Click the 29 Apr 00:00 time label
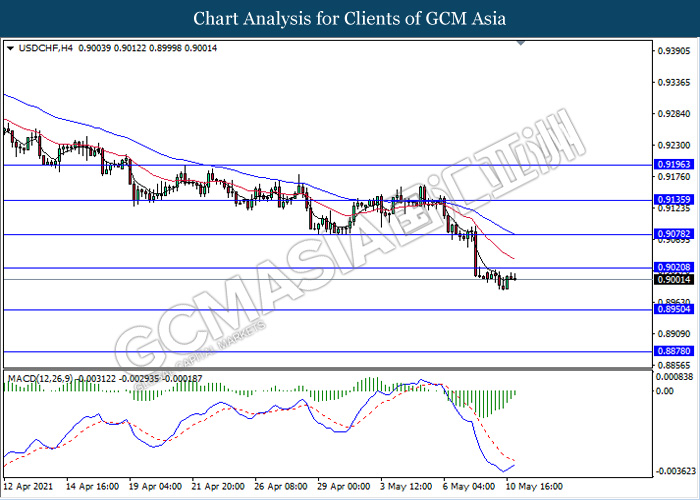 (x=344, y=486)
